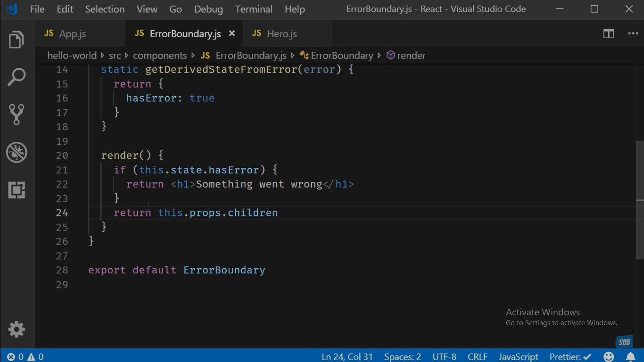Open the Extensions view

coord(17,190)
